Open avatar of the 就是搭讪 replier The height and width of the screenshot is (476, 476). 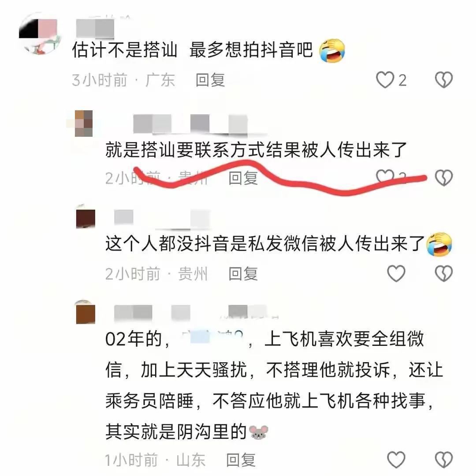[x=84, y=124]
